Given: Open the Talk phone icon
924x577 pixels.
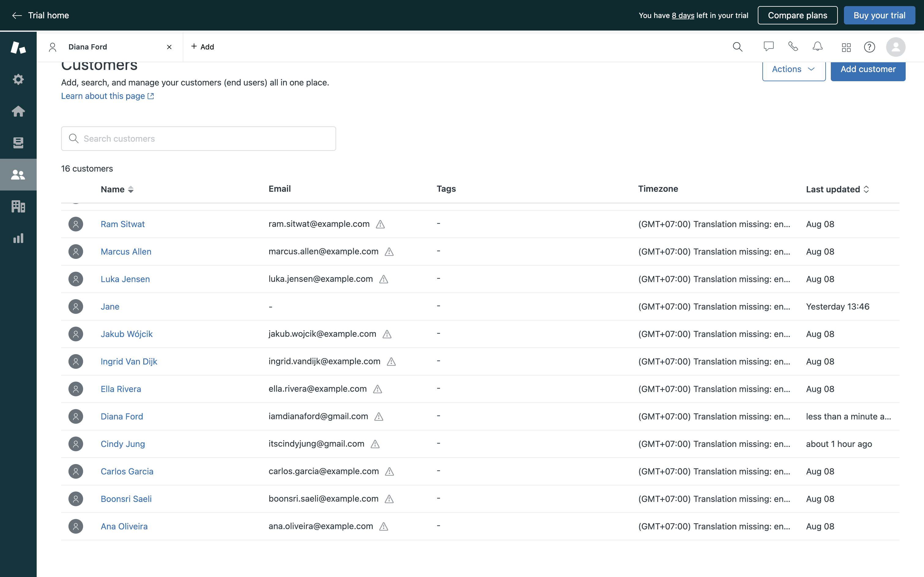Looking at the screenshot, I should tap(793, 46).
